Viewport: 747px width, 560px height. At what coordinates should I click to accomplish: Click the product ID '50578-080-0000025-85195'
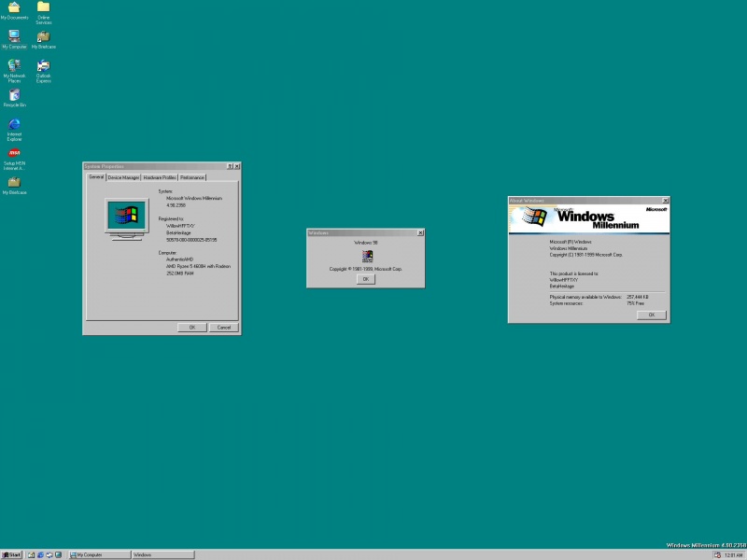coord(191,240)
